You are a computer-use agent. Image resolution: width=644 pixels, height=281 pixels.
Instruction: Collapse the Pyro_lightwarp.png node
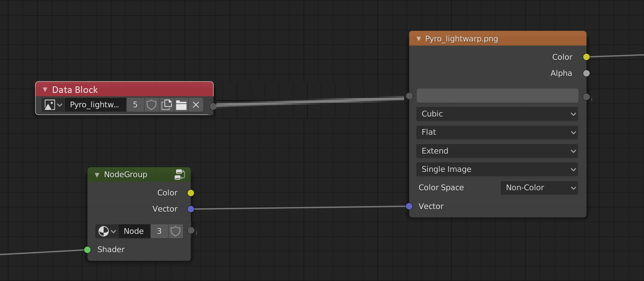[x=419, y=39]
